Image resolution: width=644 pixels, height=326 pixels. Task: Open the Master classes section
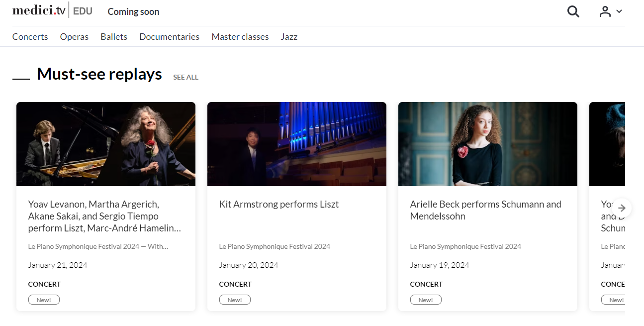pos(240,36)
